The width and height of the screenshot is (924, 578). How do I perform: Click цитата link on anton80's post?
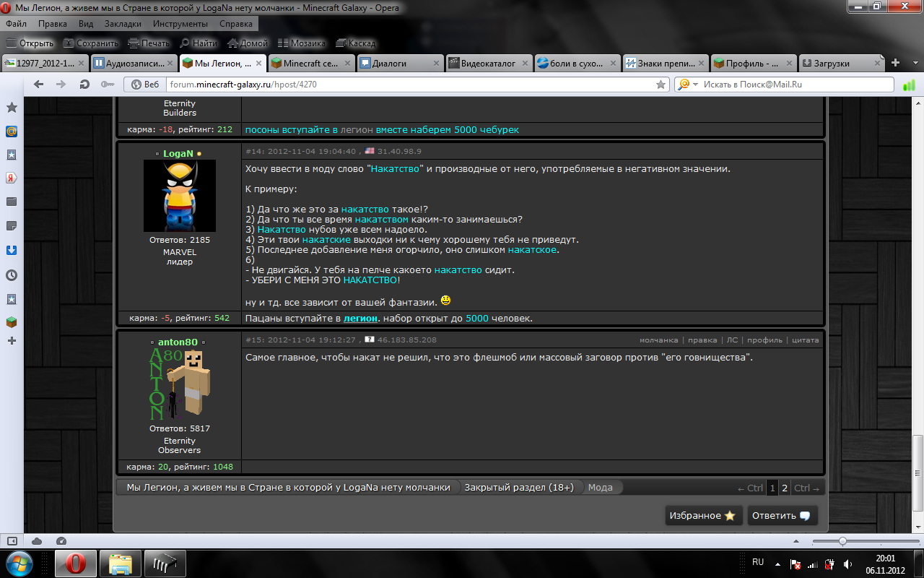click(x=805, y=340)
